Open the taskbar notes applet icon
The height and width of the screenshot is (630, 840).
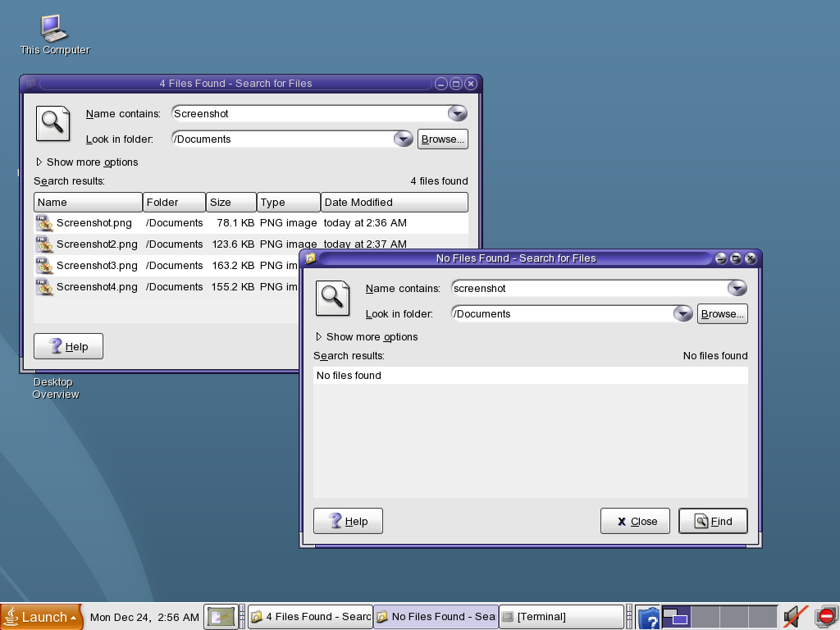tap(221, 617)
